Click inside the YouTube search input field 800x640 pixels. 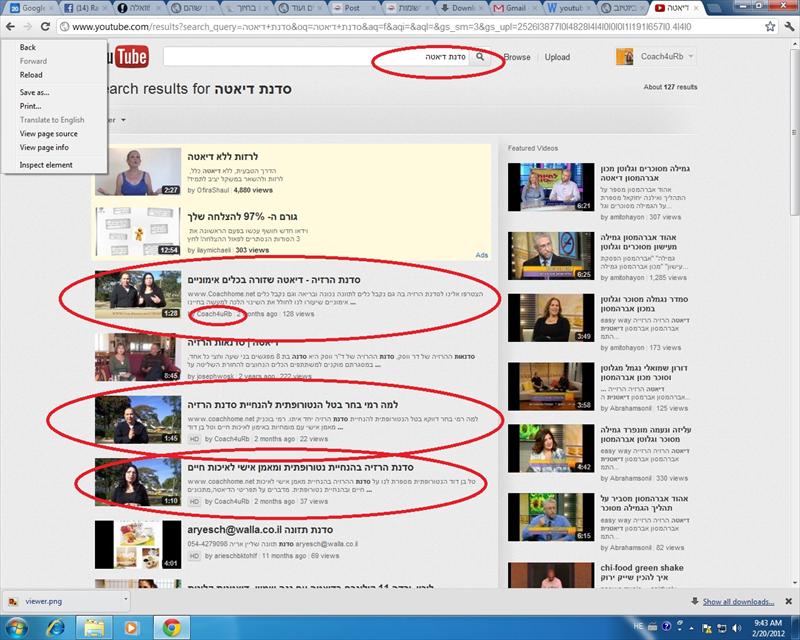coord(316,57)
